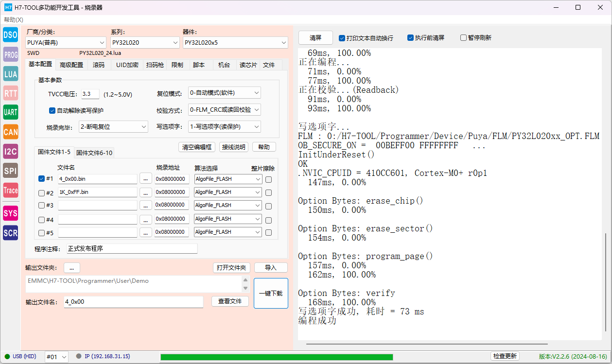Open the DSO oscilloscope module

11,35
